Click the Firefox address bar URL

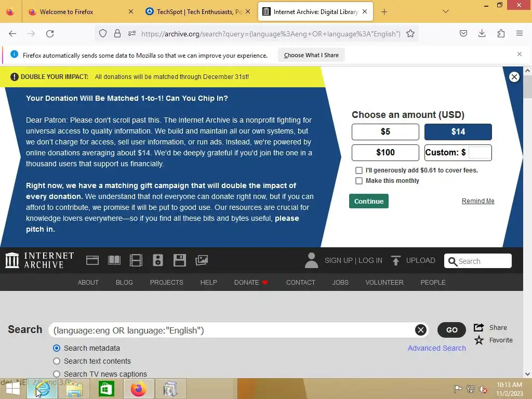point(270,34)
